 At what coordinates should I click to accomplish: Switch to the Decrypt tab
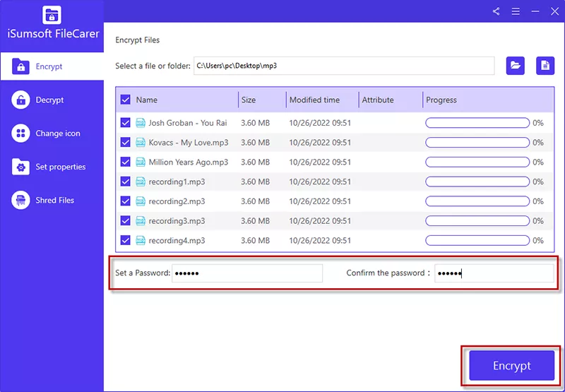point(51,100)
